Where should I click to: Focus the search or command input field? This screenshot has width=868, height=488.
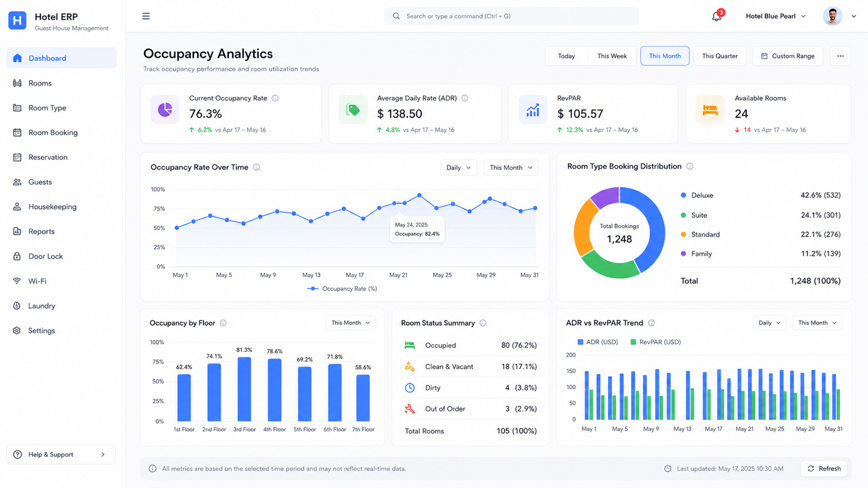511,16
